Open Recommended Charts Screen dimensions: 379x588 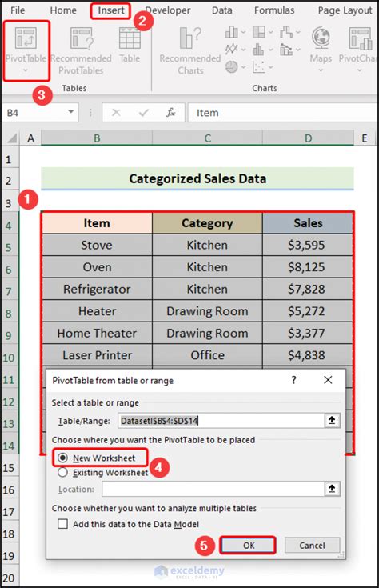(190, 50)
